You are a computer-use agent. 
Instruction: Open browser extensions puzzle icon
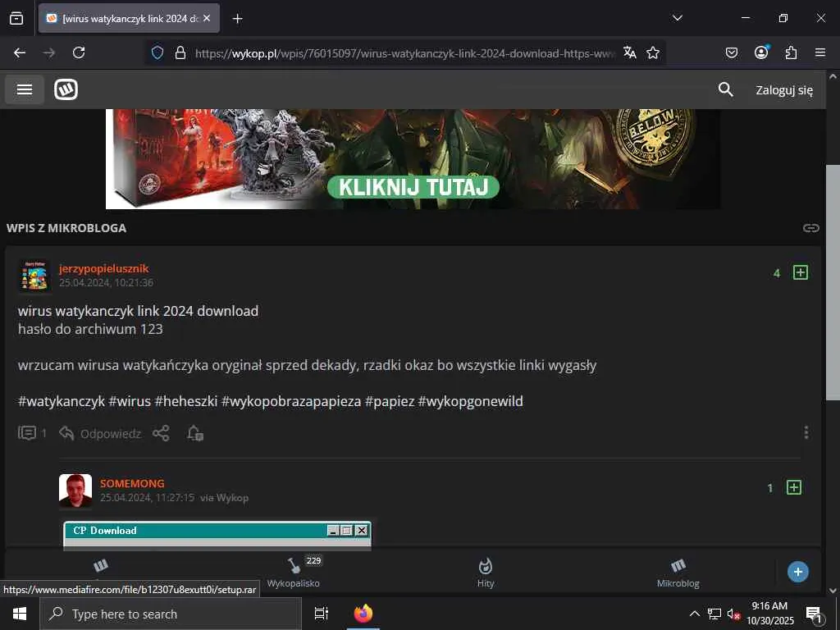tap(791, 52)
